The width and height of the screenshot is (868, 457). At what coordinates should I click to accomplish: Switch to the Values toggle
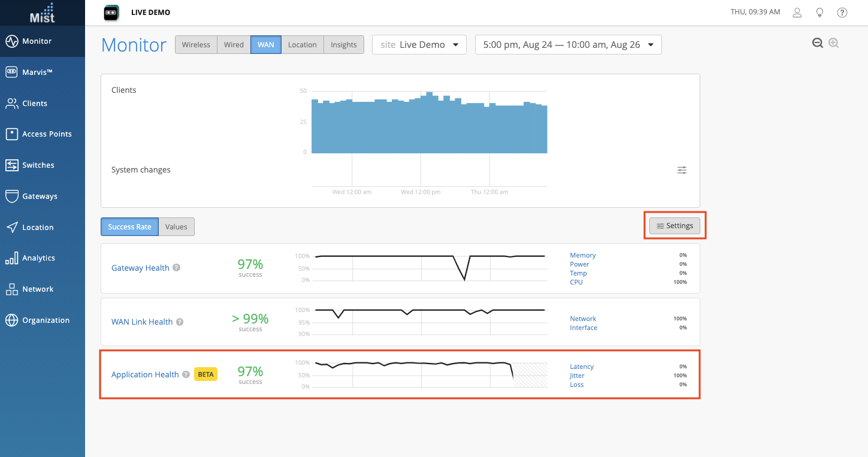177,227
